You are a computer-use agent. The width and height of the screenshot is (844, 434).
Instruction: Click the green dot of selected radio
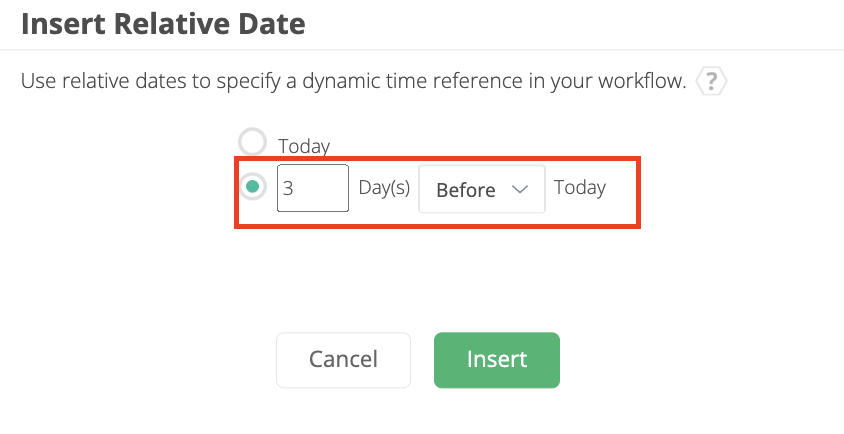[x=253, y=187]
